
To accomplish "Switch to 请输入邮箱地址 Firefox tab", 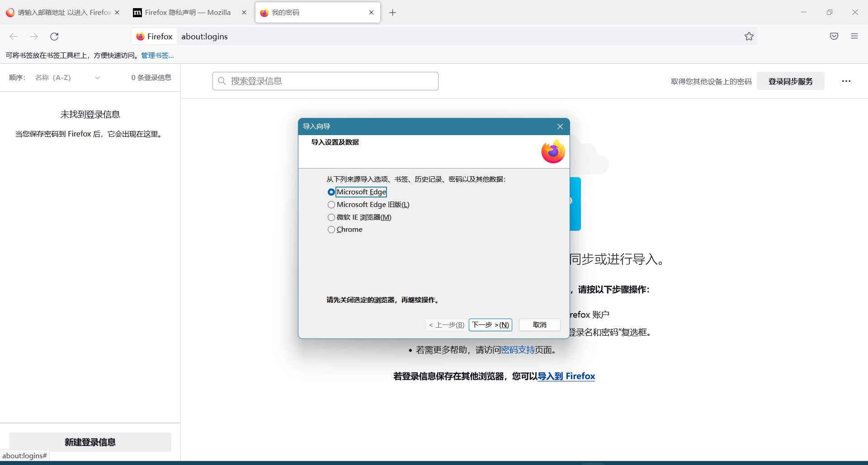I will (x=63, y=13).
